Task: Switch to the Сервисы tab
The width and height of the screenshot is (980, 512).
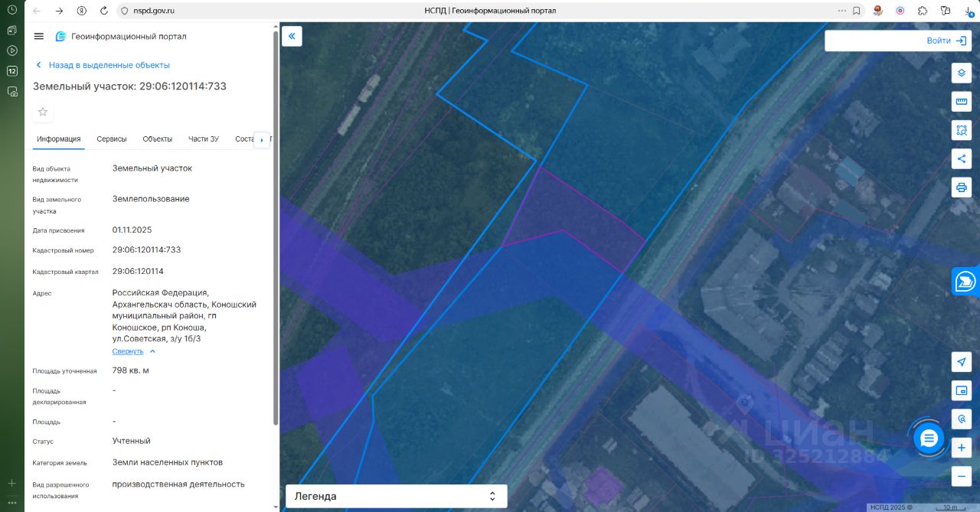Action: [112, 139]
